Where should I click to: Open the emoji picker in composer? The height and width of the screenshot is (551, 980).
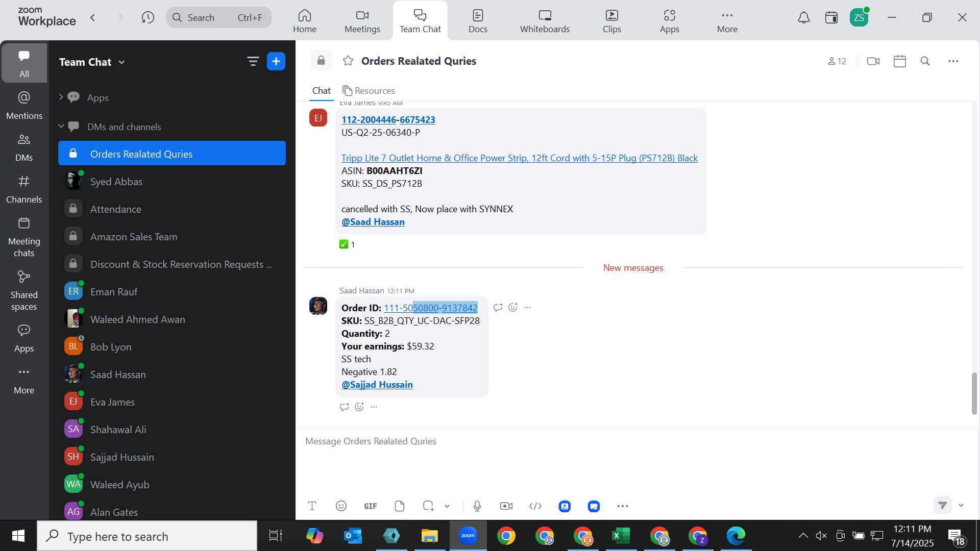tap(341, 506)
